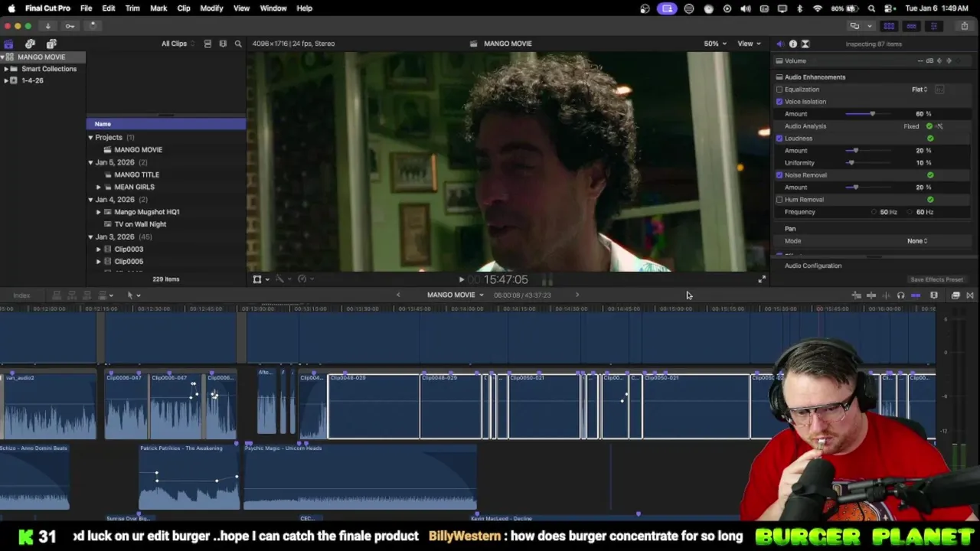
Task: Open the All Clips filter dropdown
Action: click(x=178, y=44)
